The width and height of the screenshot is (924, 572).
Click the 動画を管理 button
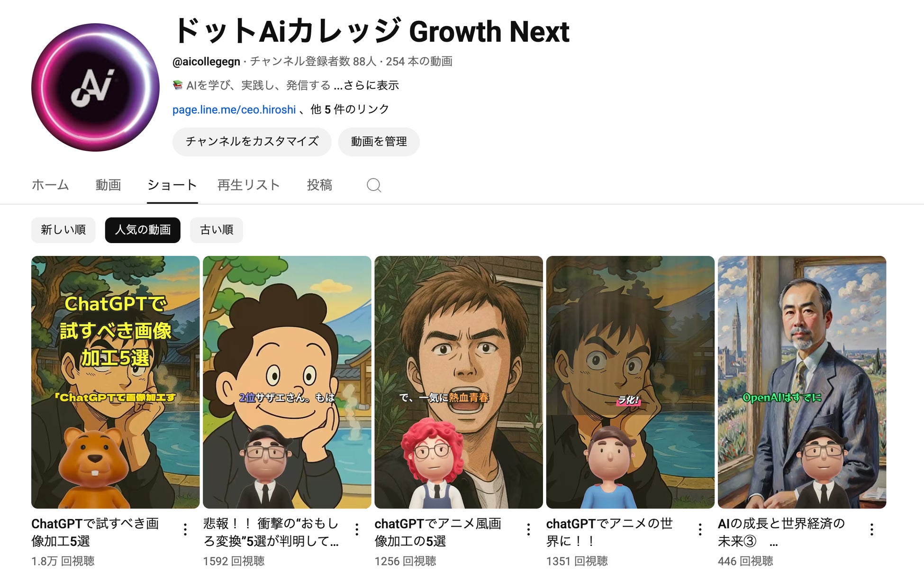coord(379,142)
